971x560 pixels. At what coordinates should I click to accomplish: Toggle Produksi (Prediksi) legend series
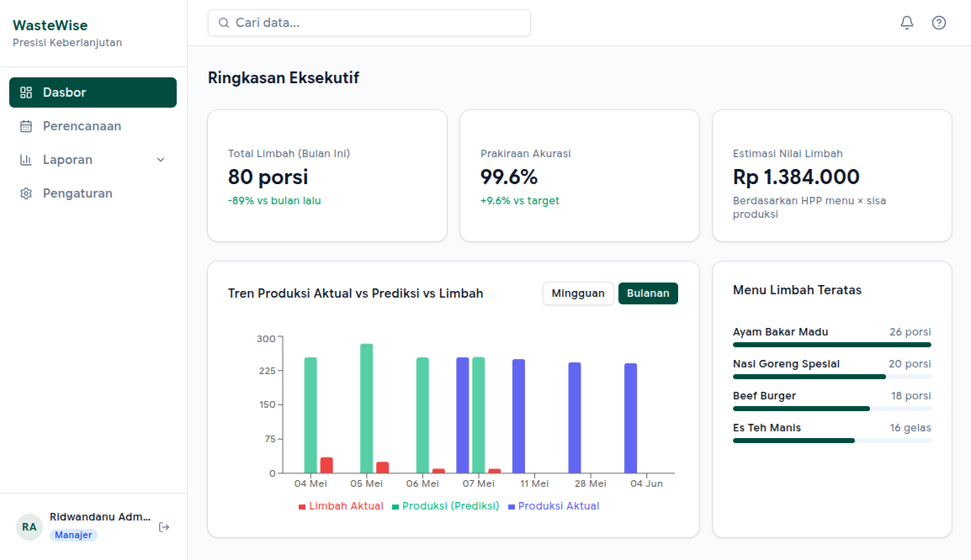click(445, 506)
